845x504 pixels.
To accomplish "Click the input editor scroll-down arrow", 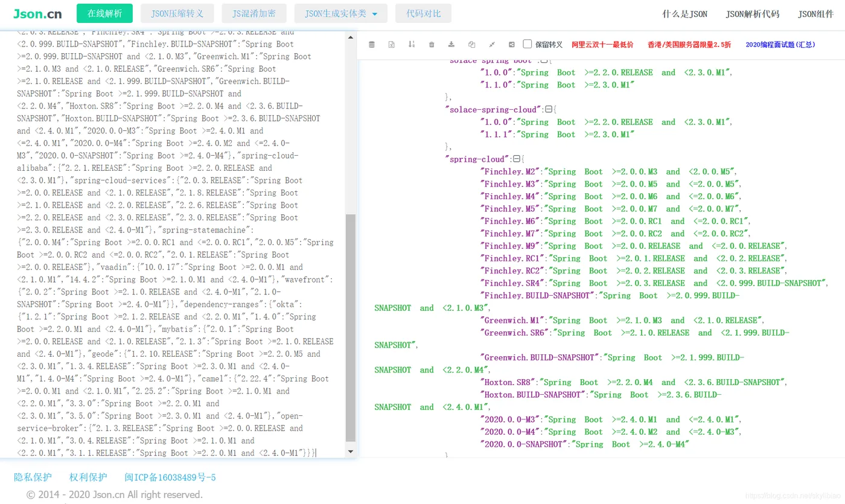I will [x=350, y=451].
